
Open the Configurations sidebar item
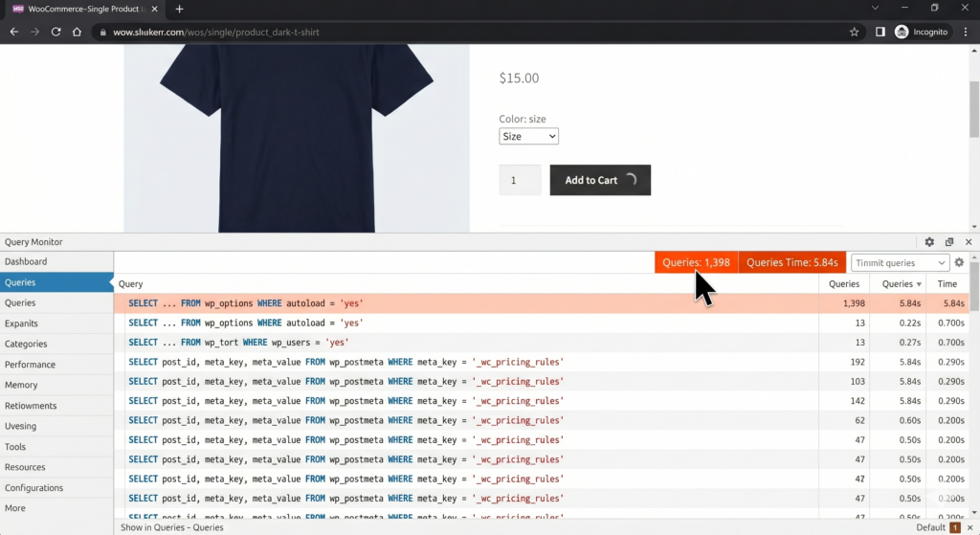click(56, 487)
